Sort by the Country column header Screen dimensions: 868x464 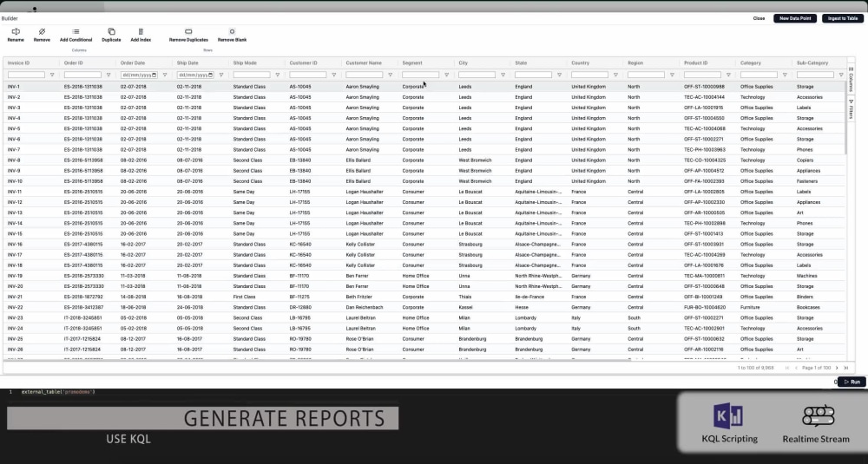pos(580,63)
